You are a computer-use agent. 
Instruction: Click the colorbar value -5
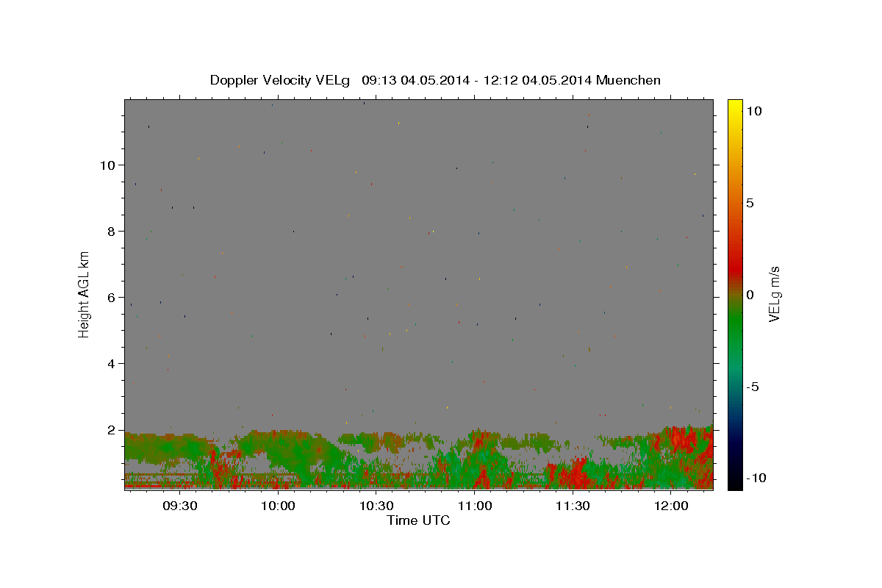click(x=752, y=387)
